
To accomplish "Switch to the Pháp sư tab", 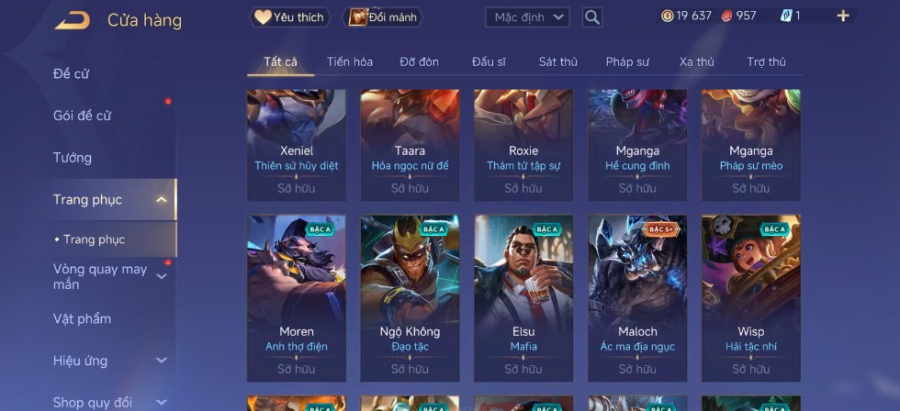I will (627, 62).
